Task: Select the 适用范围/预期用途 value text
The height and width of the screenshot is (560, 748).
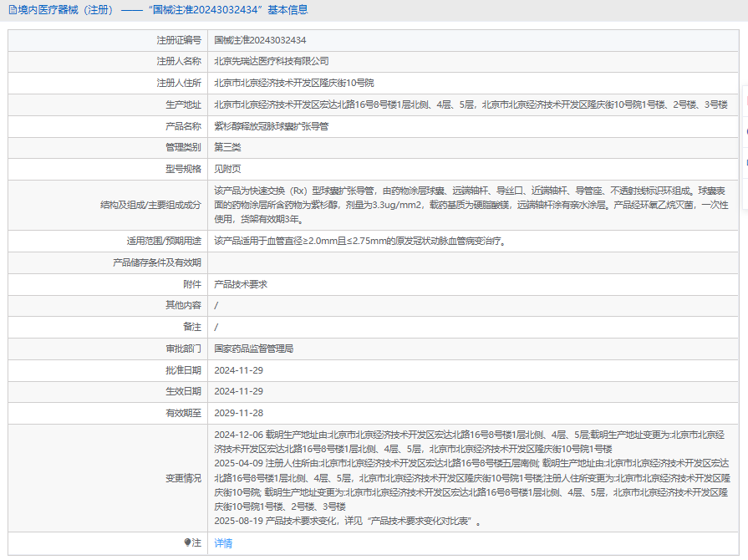Action: click(x=360, y=242)
